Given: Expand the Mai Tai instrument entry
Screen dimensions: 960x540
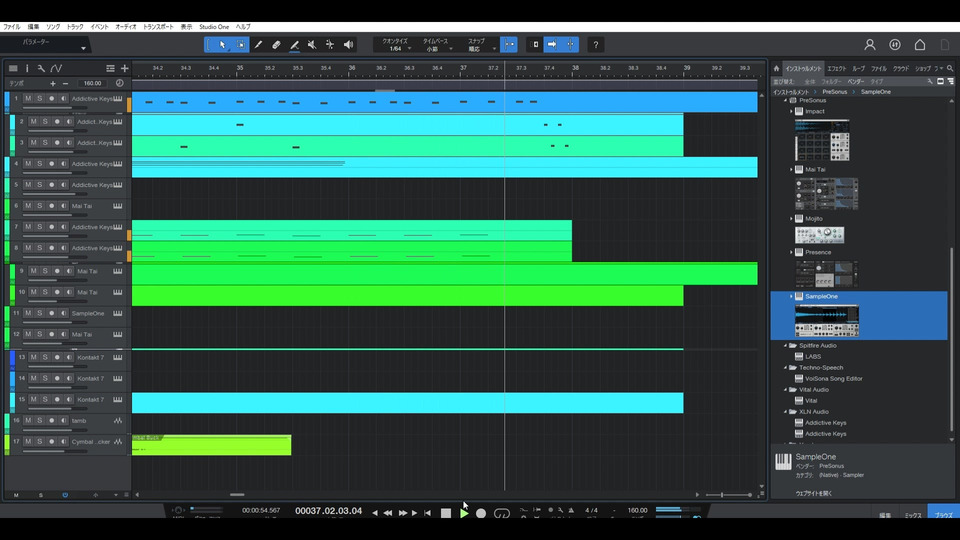Looking at the screenshot, I should point(791,170).
